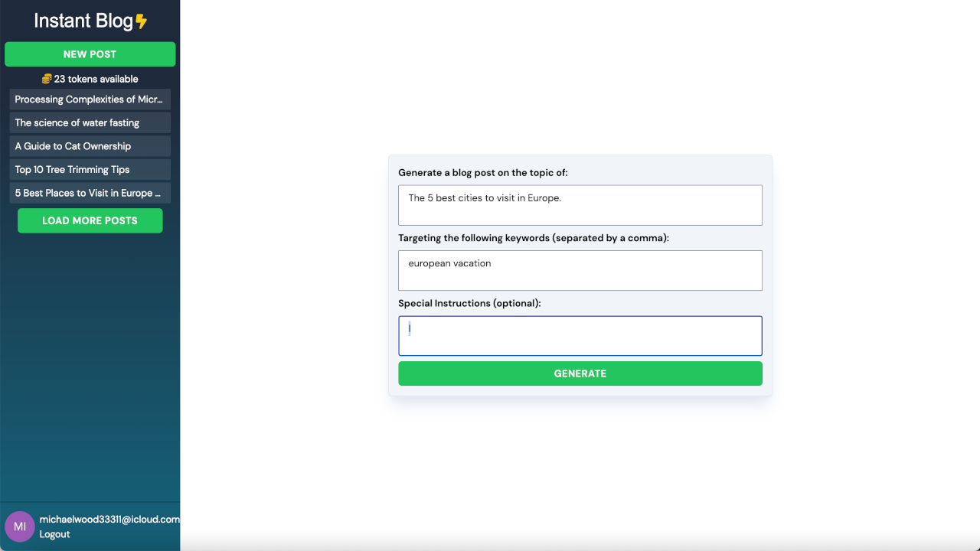This screenshot has height=551, width=980.
Task: Click the Special Instructions (optional) label
Action: (469, 303)
